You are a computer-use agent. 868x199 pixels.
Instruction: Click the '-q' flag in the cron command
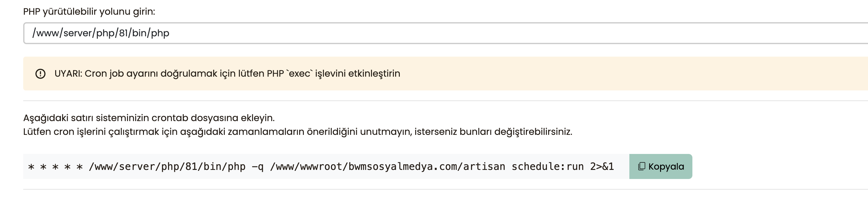point(258,167)
